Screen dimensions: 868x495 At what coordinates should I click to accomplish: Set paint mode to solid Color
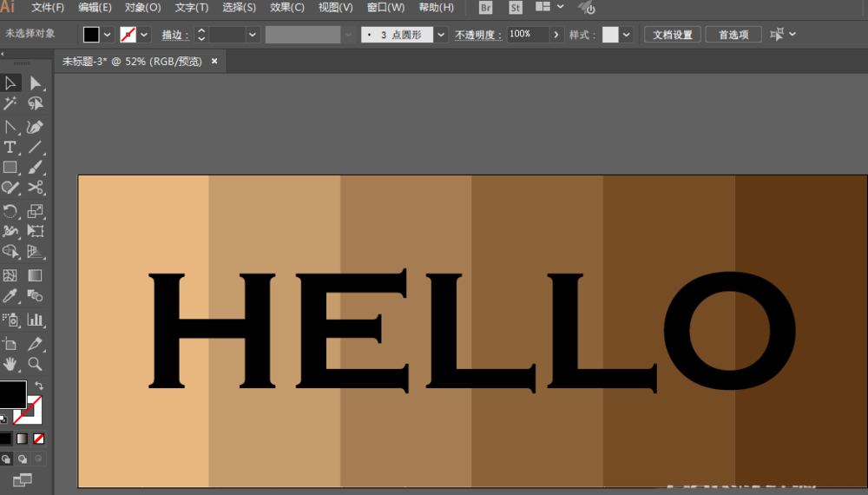pos(5,439)
